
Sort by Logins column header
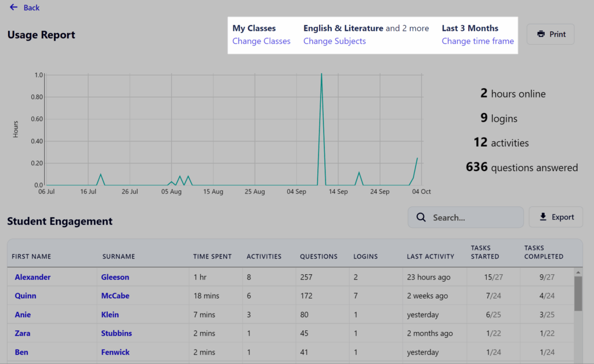point(365,256)
